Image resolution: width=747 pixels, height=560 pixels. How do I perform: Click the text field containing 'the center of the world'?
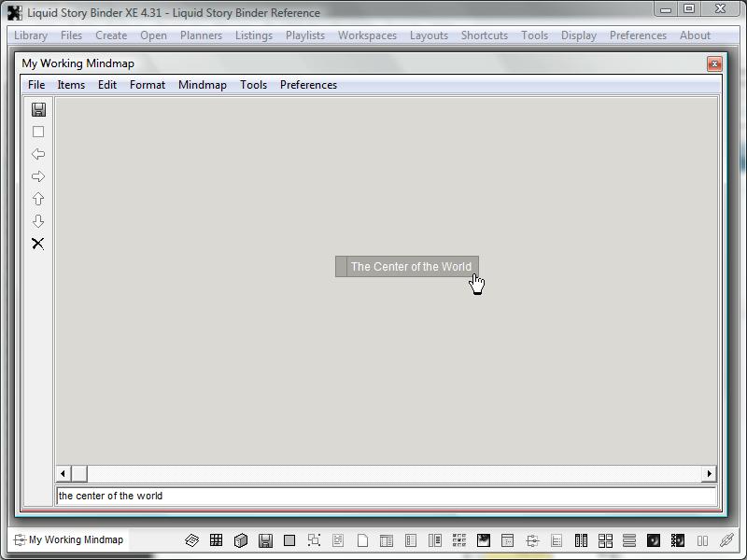point(386,496)
